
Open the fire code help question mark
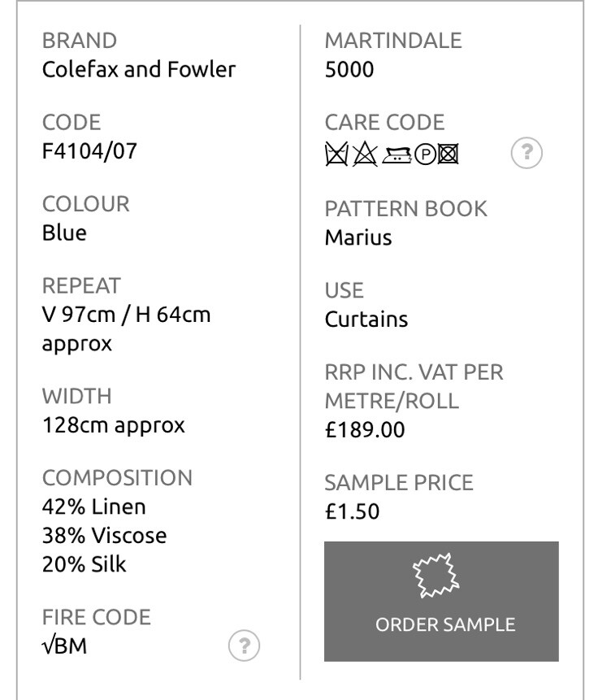click(x=244, y=646)
